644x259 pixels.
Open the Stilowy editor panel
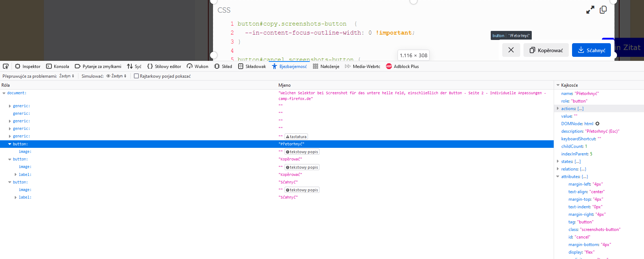tap(164, 67)
